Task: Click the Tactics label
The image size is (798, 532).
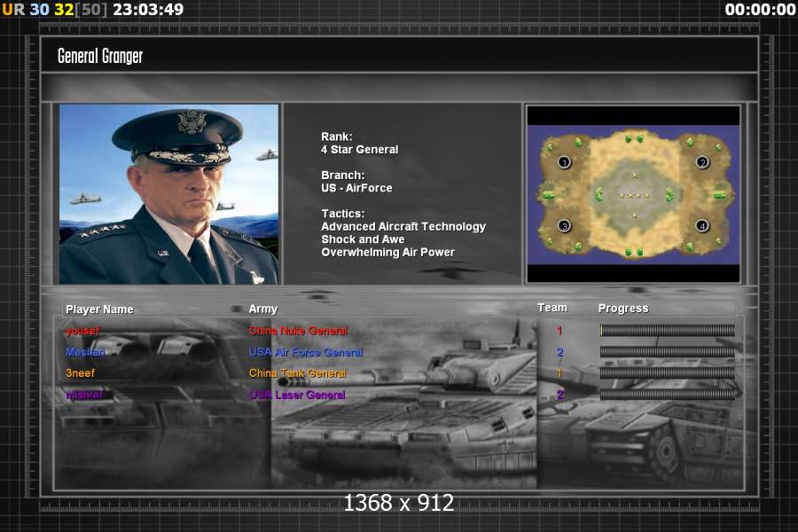Action: (342, 214)
